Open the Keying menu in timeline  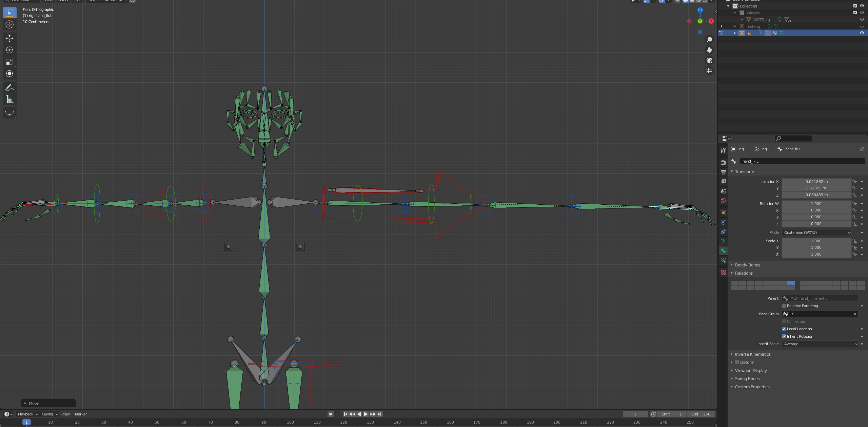click(50, 414)
